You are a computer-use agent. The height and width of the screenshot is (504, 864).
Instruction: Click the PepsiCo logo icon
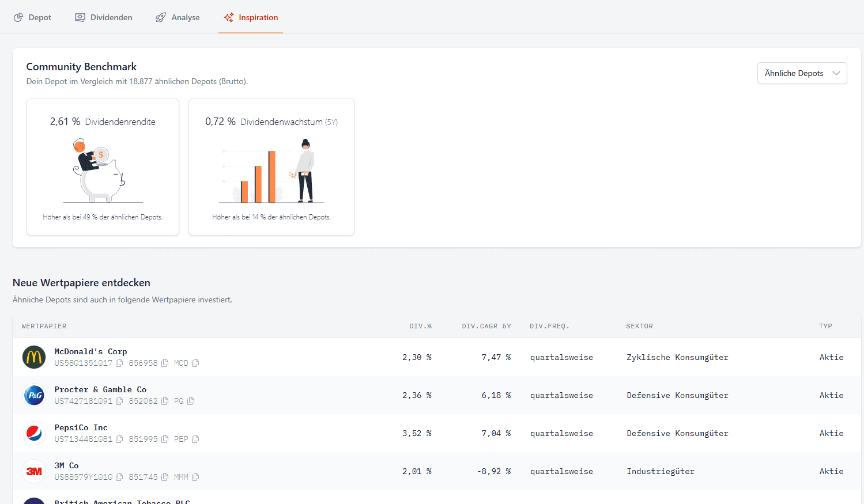[x=34, y=433]
